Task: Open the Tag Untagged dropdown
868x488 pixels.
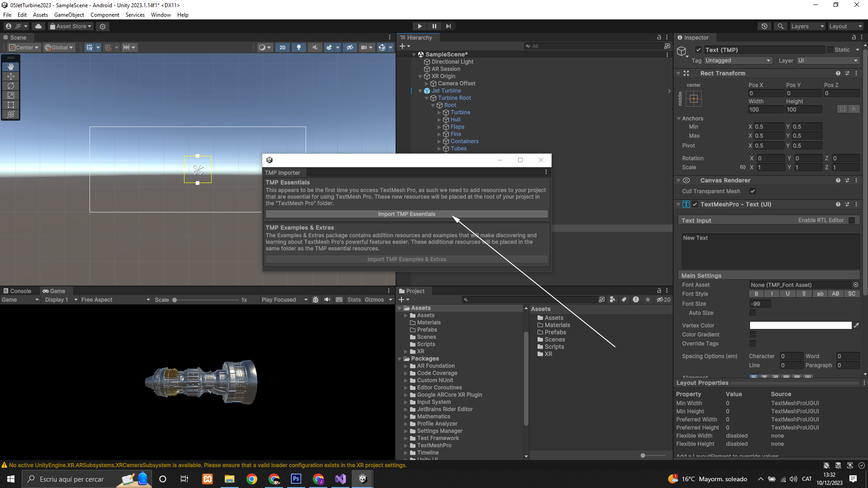Action: coord(738,61)
